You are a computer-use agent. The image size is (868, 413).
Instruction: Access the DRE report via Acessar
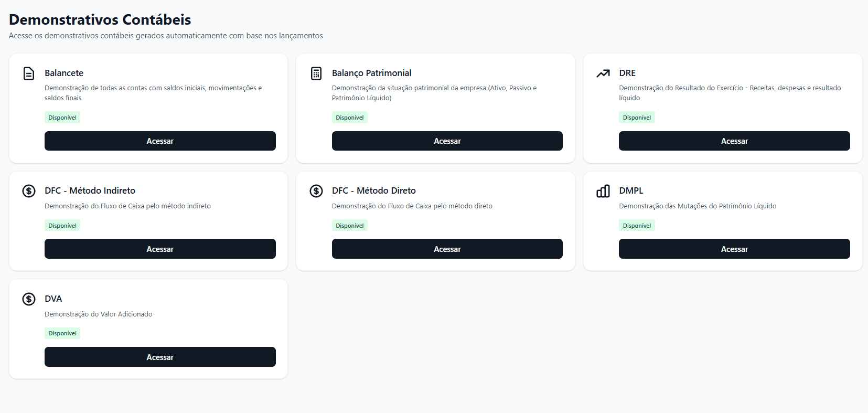(734, 141)
